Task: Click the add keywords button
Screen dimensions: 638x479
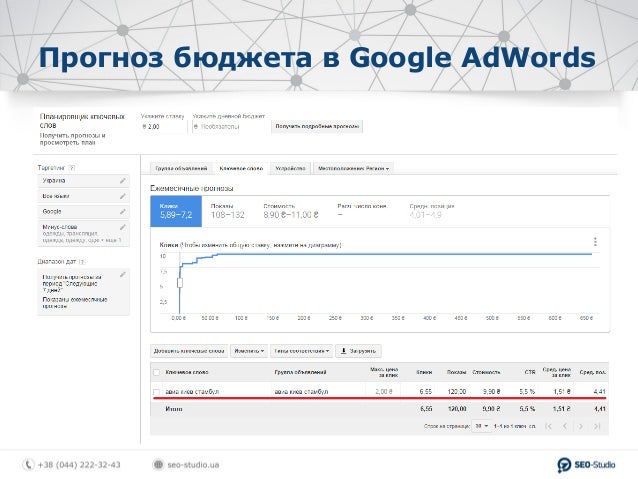Action: coord(189,351)
